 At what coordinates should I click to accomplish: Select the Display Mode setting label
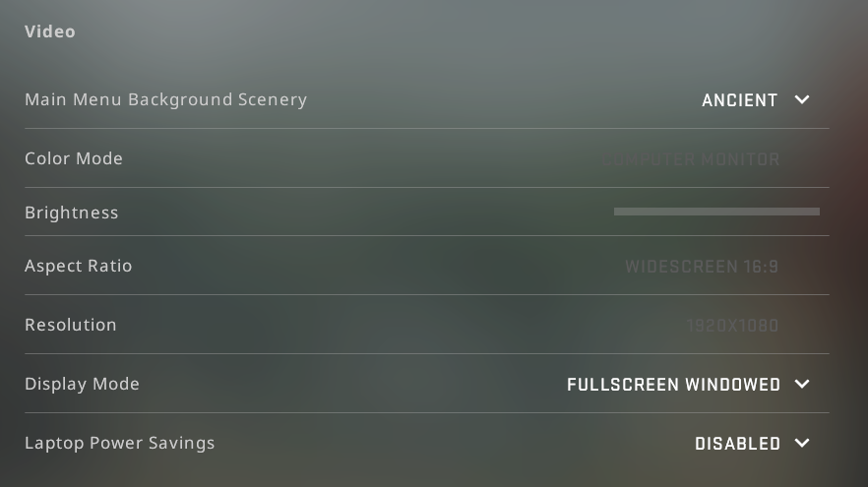(x=82, y=384)
